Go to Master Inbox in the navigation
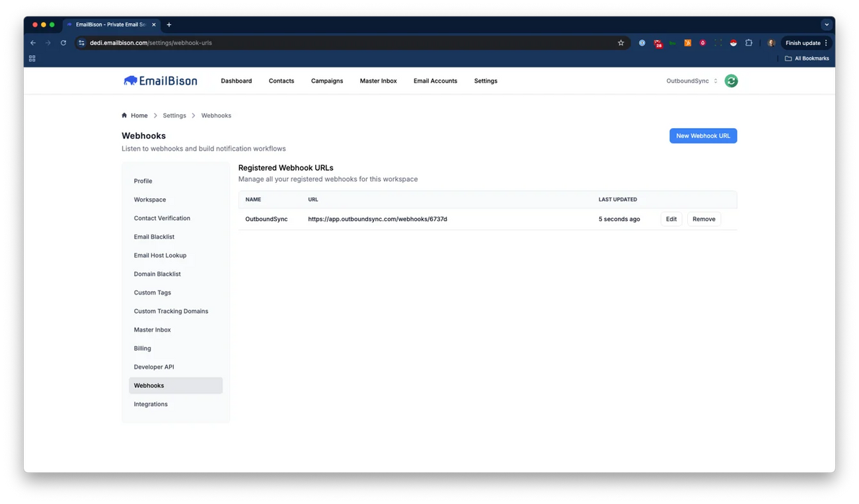This screenshot has height=504, width=859. [x=378, y=80]
